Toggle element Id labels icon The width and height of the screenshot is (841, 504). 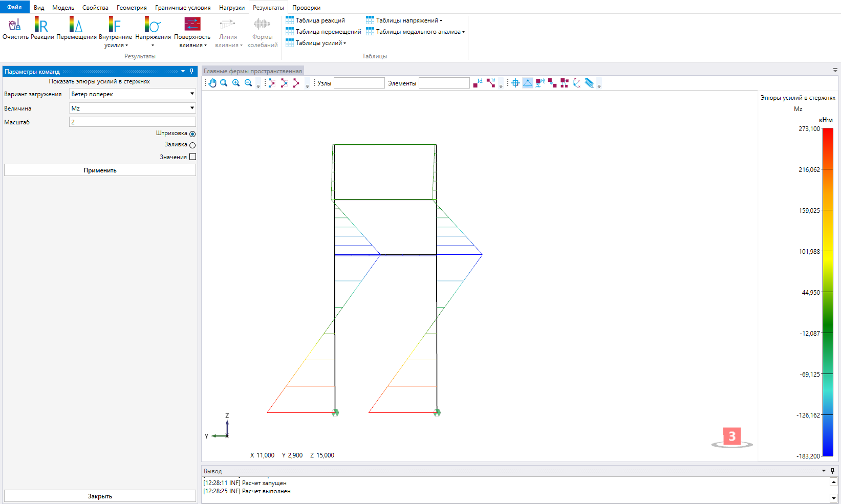point(491,83)
